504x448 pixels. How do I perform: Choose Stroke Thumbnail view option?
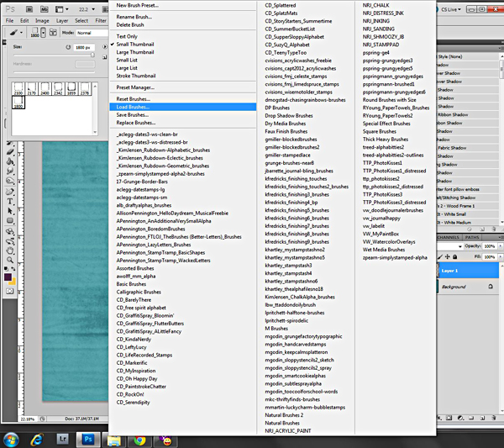pos(136,76)
